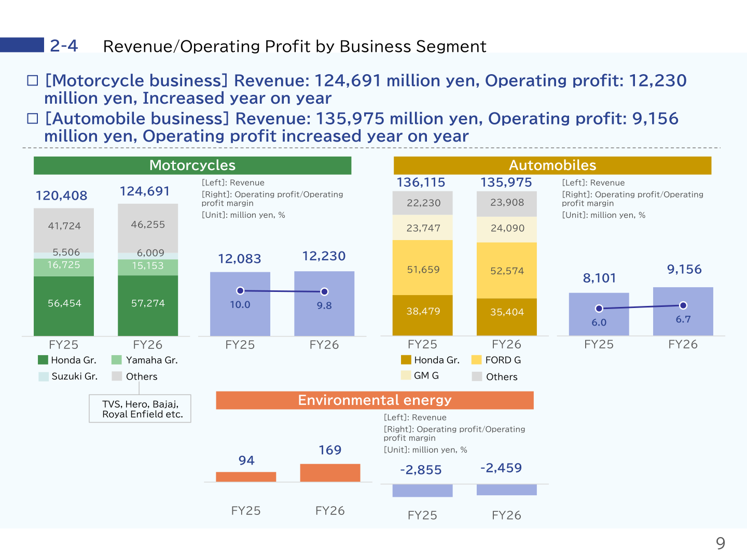This screenshot has width=747, height=560.
Task: Click the TVS, Hero, Bajaj, Royal Enfield callout box
Action: [140, 409]
